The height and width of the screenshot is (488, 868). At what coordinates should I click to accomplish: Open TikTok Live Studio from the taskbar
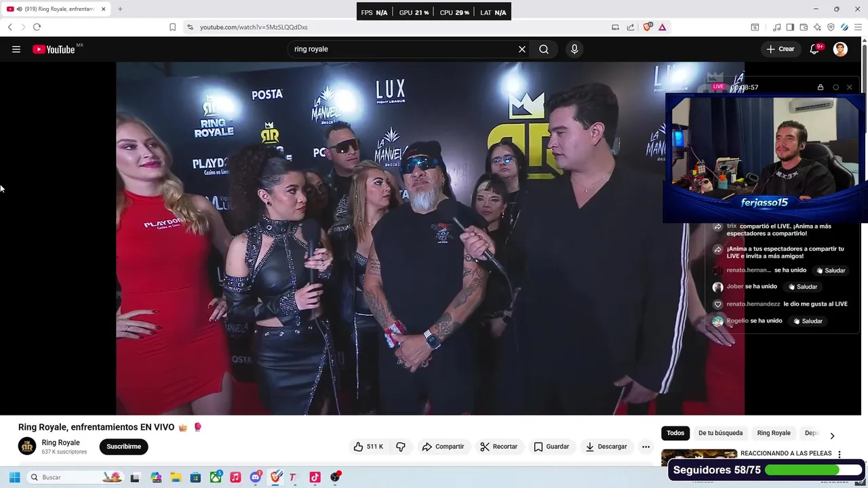point(315,477)
